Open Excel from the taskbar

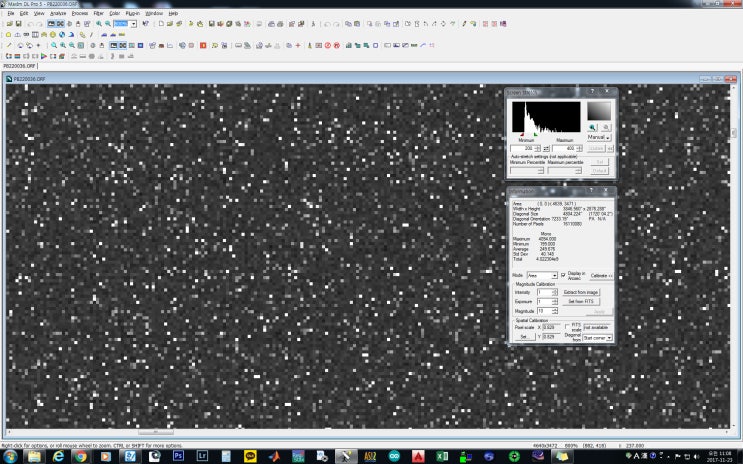pyautogui.click(x=442, y=456)
